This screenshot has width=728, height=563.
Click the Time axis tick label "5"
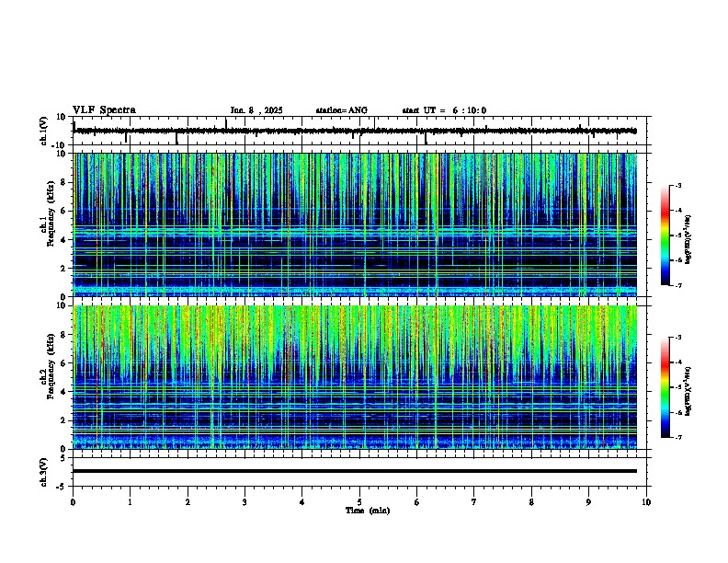[359, 502]
